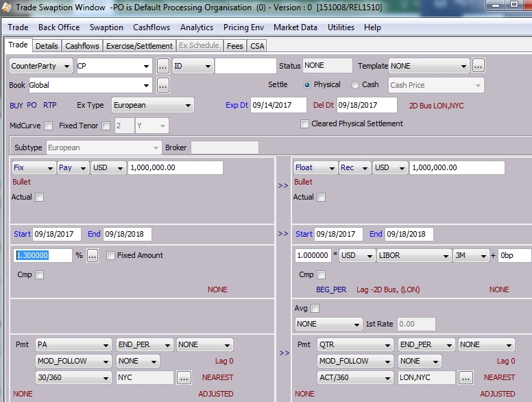Click the browse button next to CP counterparty

tap(163, 66)
